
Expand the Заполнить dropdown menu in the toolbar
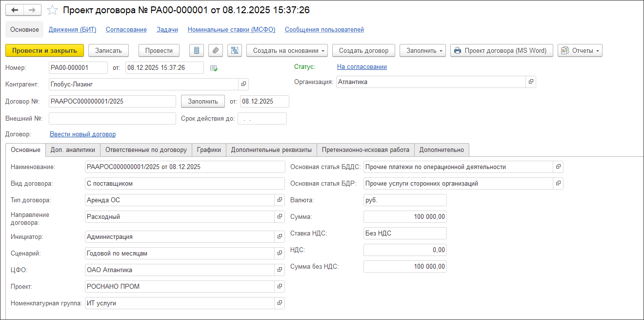[423, 50]
